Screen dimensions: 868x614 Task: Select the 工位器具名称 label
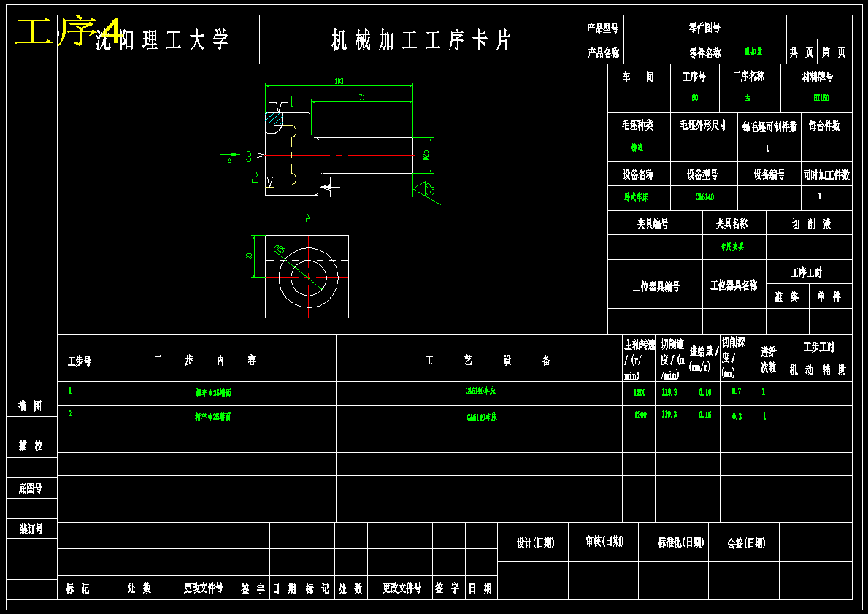click(734, 285)
